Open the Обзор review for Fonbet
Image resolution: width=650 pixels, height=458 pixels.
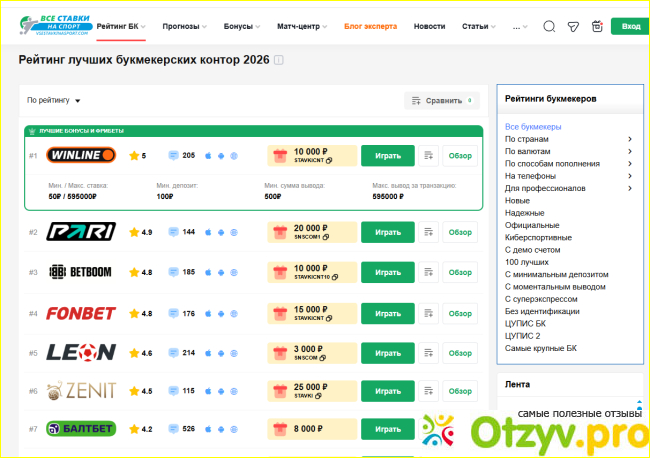pyautogui.click(x=460, y=313)
